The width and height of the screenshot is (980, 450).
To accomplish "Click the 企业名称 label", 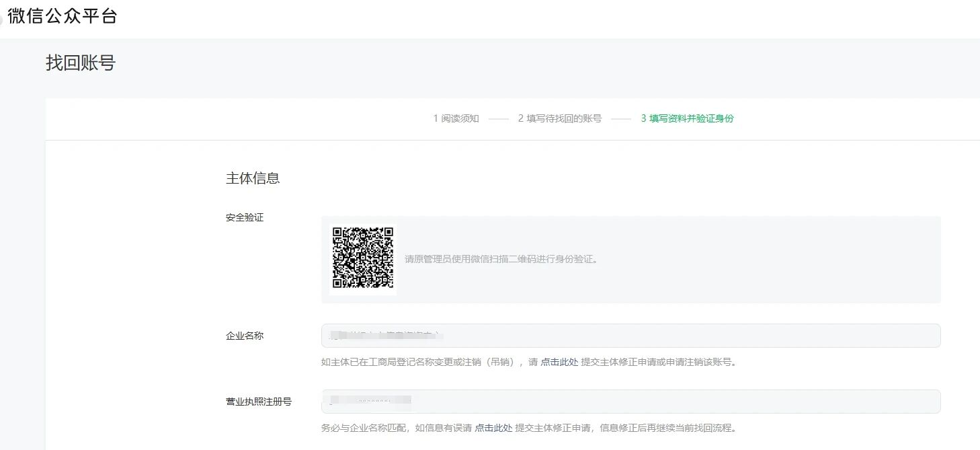I will [x=245, y=336].
